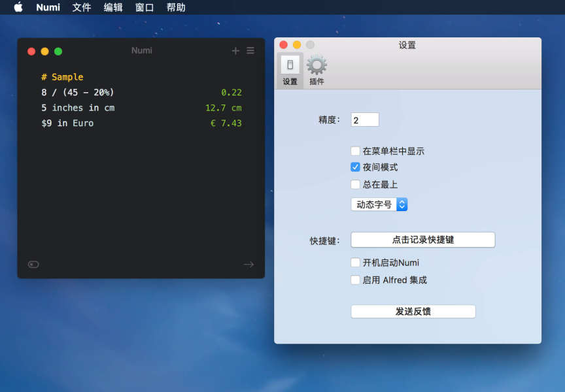Close the 设置 window
565x392 pixels.
pyautogui.click(x=284, y=44)
